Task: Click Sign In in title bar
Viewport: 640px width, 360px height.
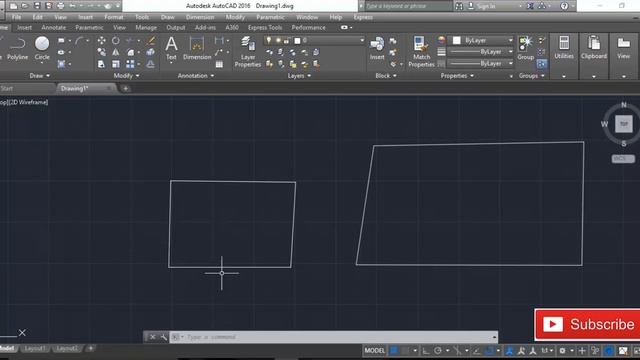Action: pyautogui.click(x=485, y=6)
